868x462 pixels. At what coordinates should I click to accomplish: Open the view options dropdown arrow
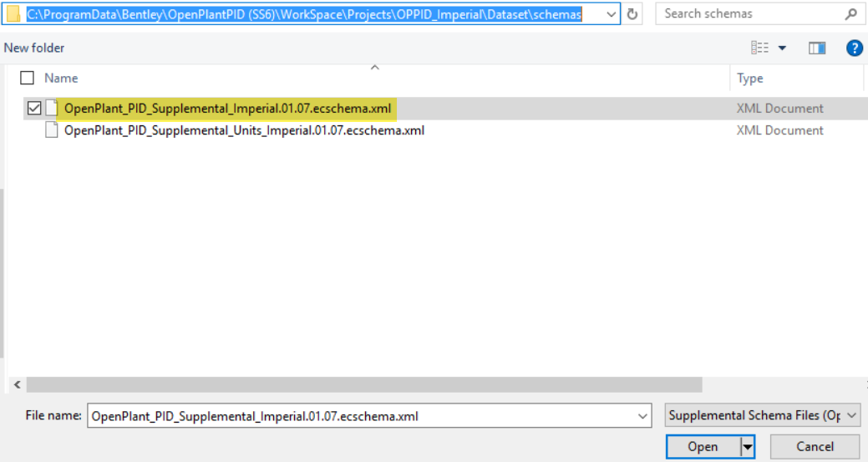click(x=782, y=48)
